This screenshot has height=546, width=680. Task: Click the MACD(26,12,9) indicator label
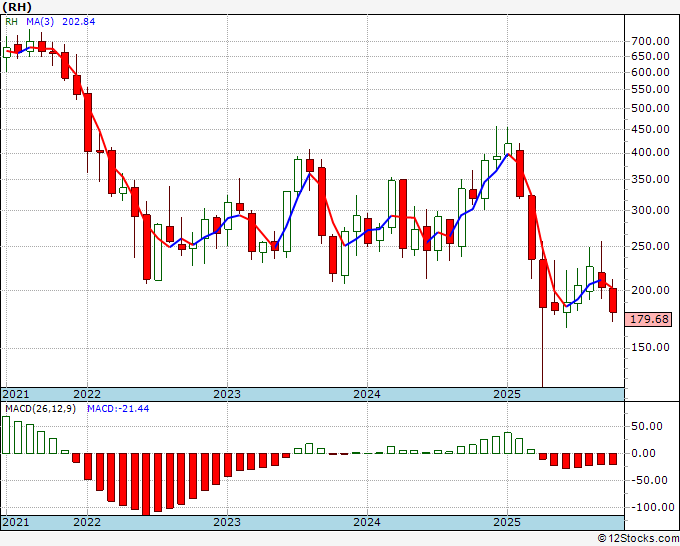(40, 409)
